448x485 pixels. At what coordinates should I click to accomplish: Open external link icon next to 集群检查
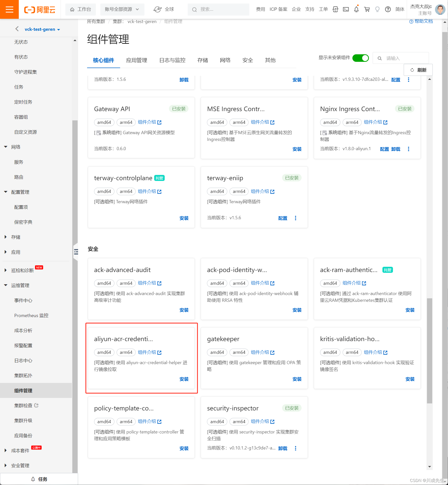36,405
